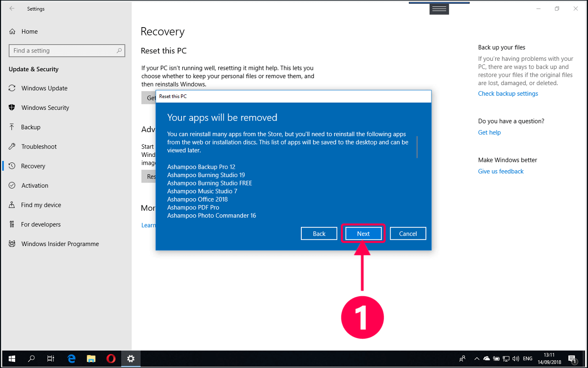The height and width of the screenshot is (368, 588).
Task: Launch Opera browser from taskbar
Action: coord(111,359)
